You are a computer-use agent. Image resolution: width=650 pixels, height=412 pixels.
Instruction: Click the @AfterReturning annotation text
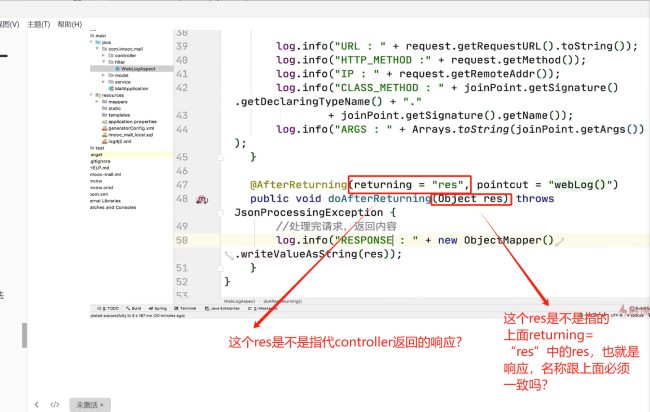pos(298,185)
